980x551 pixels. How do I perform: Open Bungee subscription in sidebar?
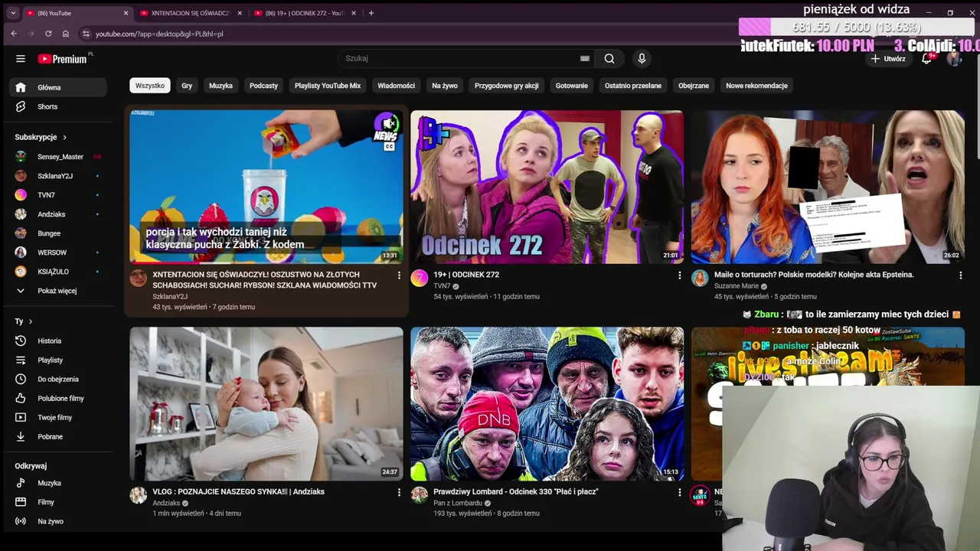click(x=58, y=233)
